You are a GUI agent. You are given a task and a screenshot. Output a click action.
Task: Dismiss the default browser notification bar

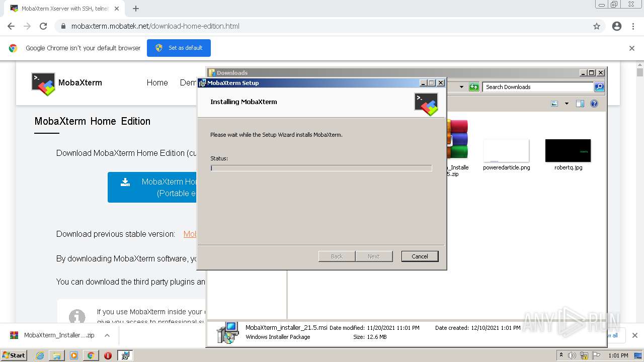tap(632, 48)
